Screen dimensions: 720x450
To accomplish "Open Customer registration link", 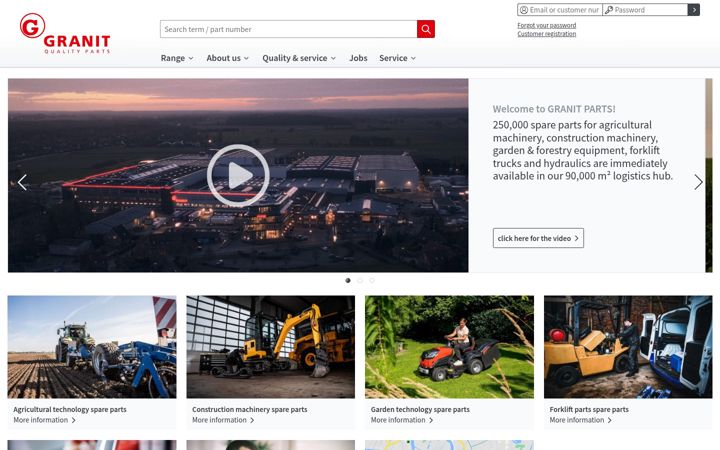I will click(546, 34).
